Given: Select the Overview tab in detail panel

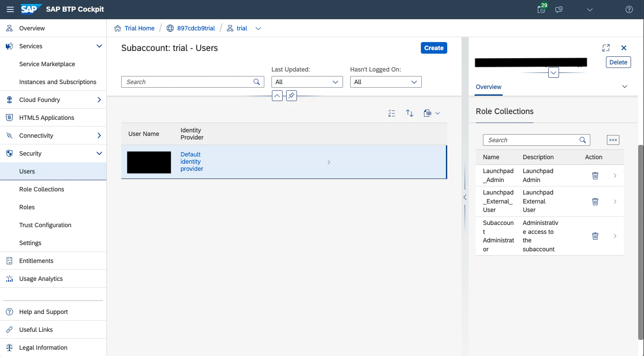Looking at the screenshot, I should click(x=488, y=87).
